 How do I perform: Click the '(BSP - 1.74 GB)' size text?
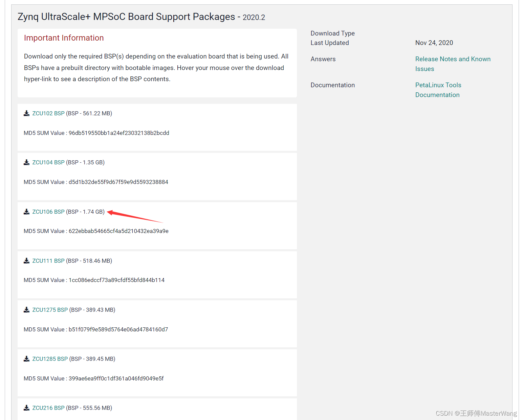pyautogui.click(x=85, y=212)
